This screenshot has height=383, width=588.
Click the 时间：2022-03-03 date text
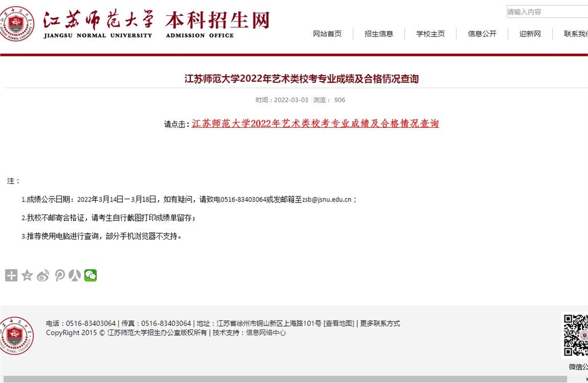coord(282,100)
